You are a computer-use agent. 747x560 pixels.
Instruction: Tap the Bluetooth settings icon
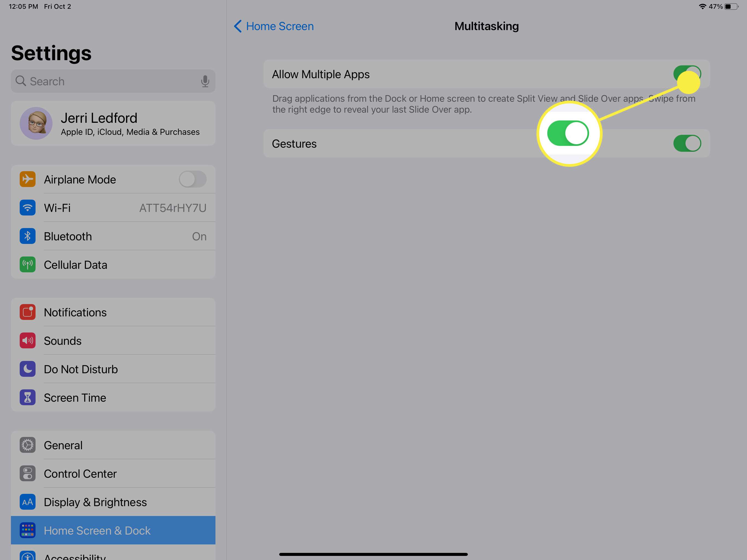(x=27, y=236)
